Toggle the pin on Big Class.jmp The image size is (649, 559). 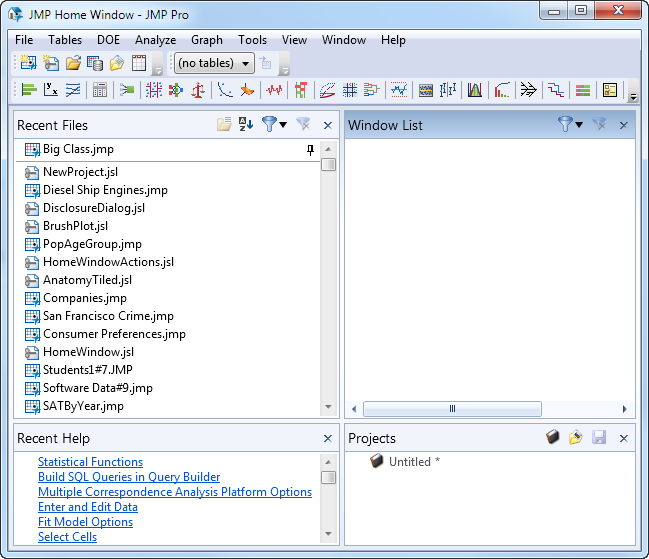click(x=310, y=150)
